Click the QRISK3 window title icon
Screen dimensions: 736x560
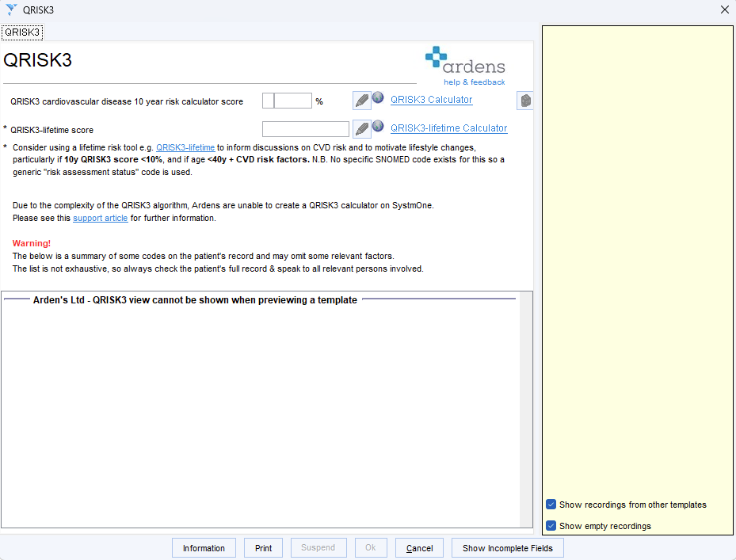point(11,10)
